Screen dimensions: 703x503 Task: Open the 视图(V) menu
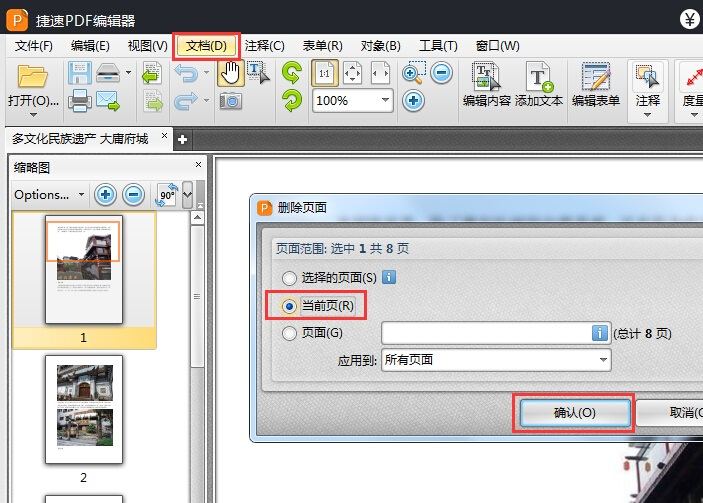148,46
